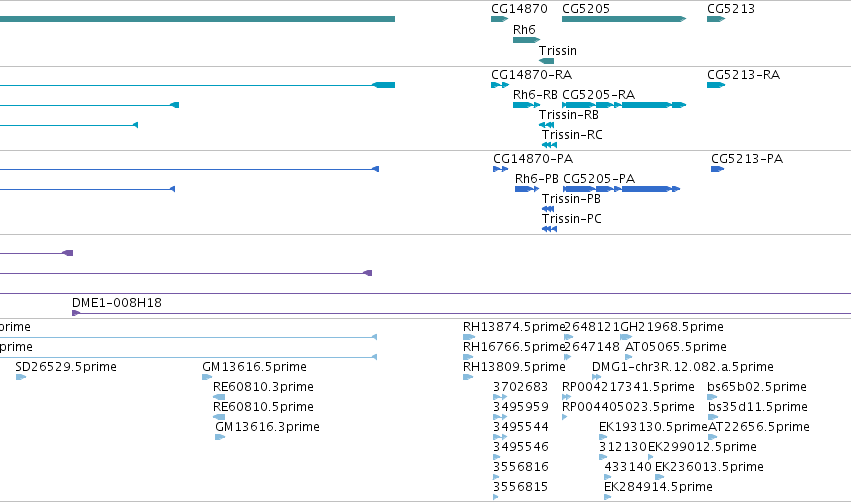Open EST label 3495546
Image resolution: width=851 pixels, height=502 pixels.
[520, 448]
